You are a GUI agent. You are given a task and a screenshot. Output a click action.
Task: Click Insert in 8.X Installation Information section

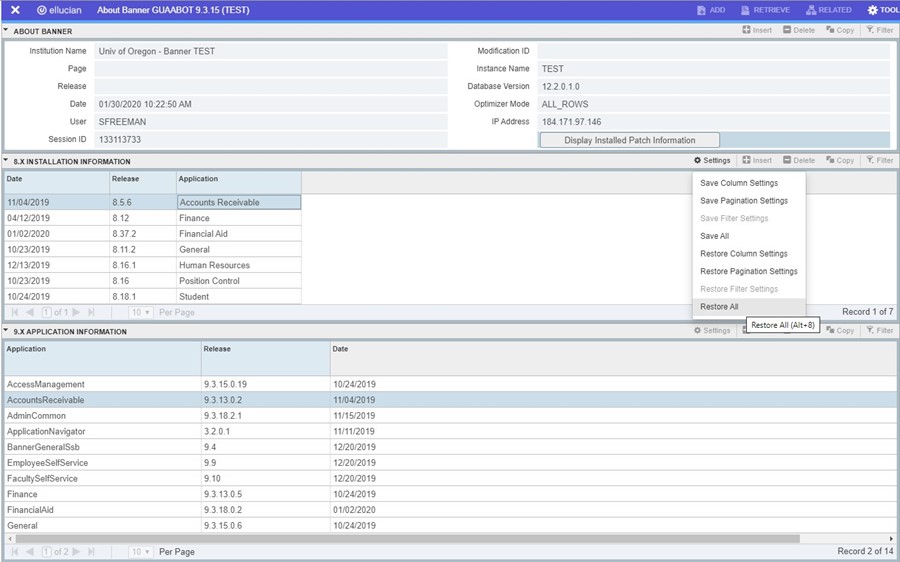point(757,160)
